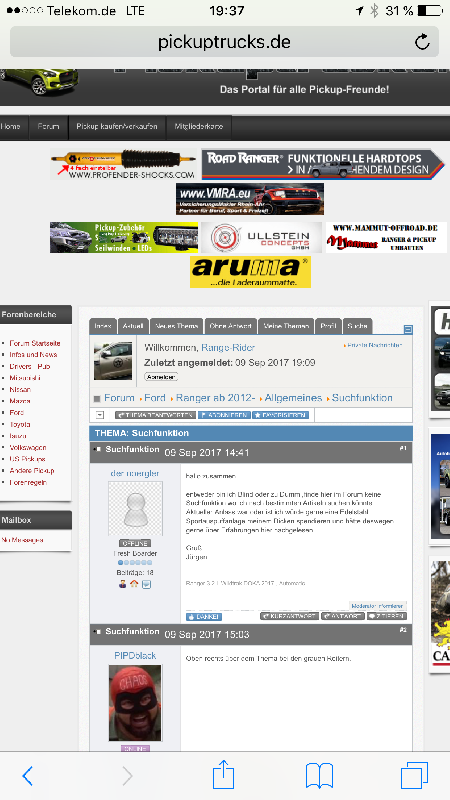
Task: Open Mitsubishi in Forenbereiche sidebar
Action: (x=24, y=378)
